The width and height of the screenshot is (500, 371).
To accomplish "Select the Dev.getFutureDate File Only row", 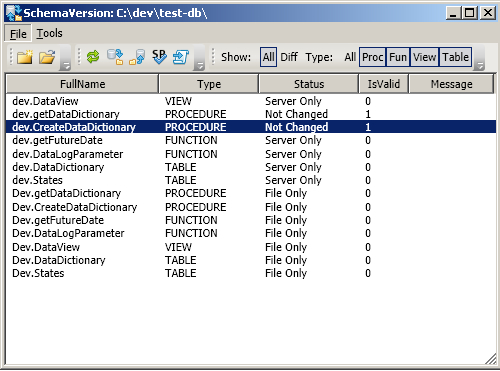I will [x=251, y=220].
